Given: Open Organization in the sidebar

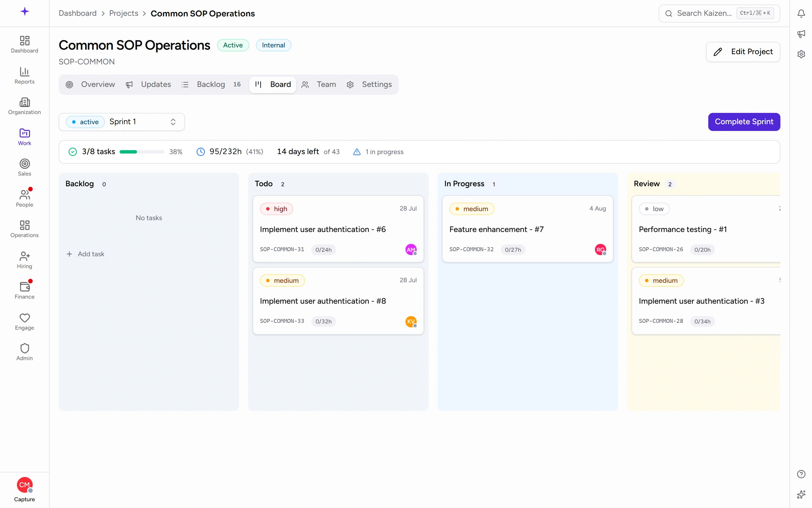Looking at the screenshot, I should (x=25, y=106).
